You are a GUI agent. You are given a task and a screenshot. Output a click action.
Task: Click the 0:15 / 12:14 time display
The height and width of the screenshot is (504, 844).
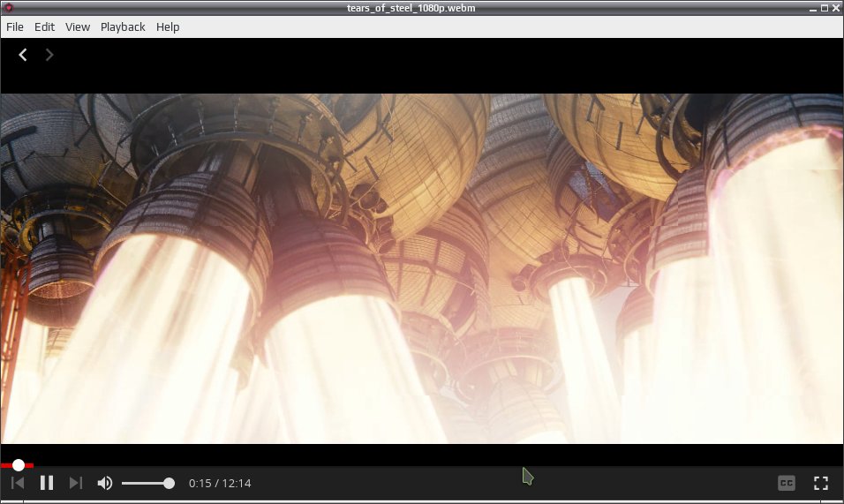click(220, 484)
